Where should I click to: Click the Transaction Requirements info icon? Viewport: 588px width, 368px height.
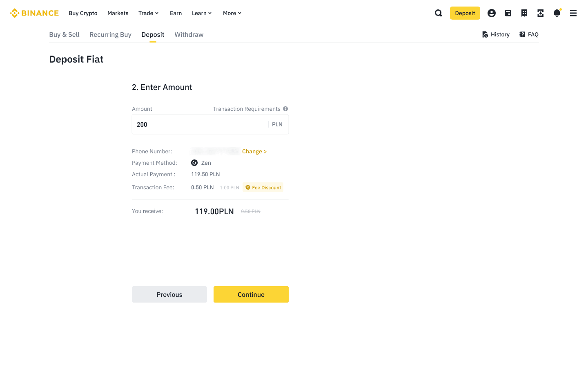point(285,109)
